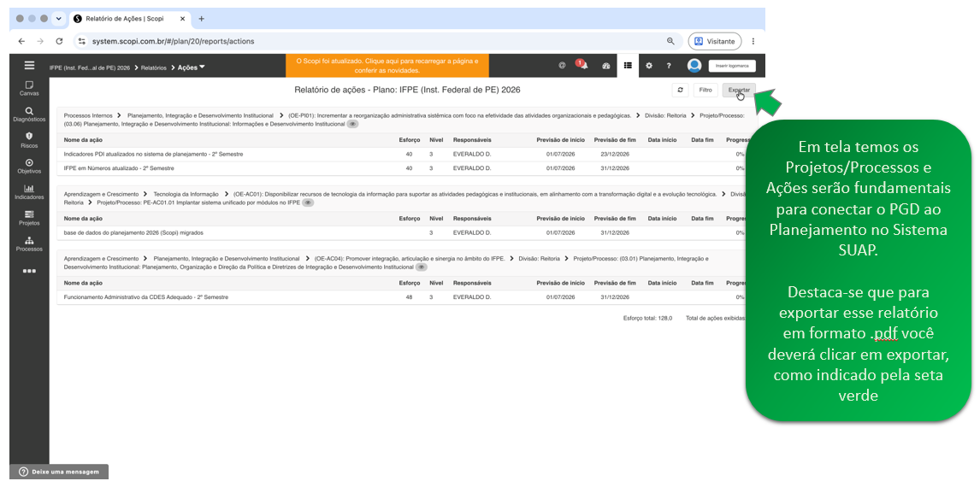The image size is (980, 487).
Task: Open the tab search dropdown arrow
Action: click(59, 19)
